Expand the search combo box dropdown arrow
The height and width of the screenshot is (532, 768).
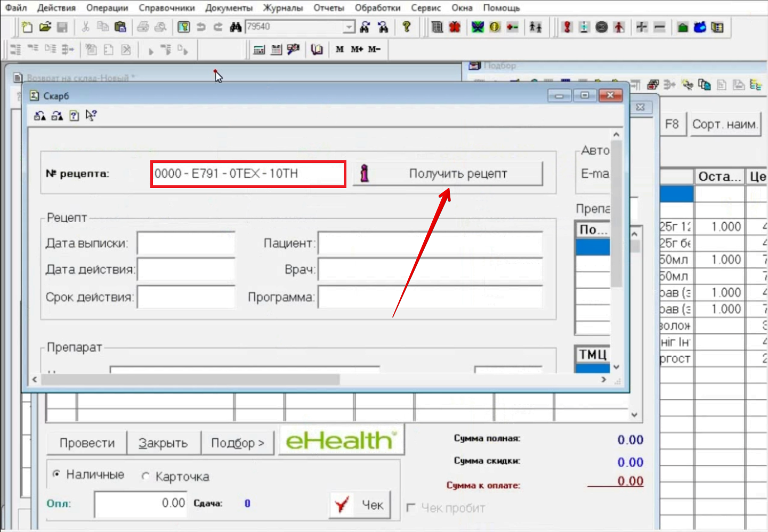[349, 27]
